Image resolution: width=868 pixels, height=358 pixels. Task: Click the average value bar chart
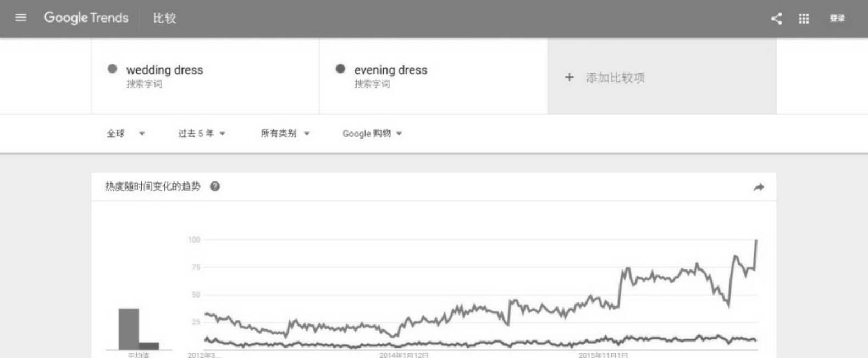(x=138, y=329)
